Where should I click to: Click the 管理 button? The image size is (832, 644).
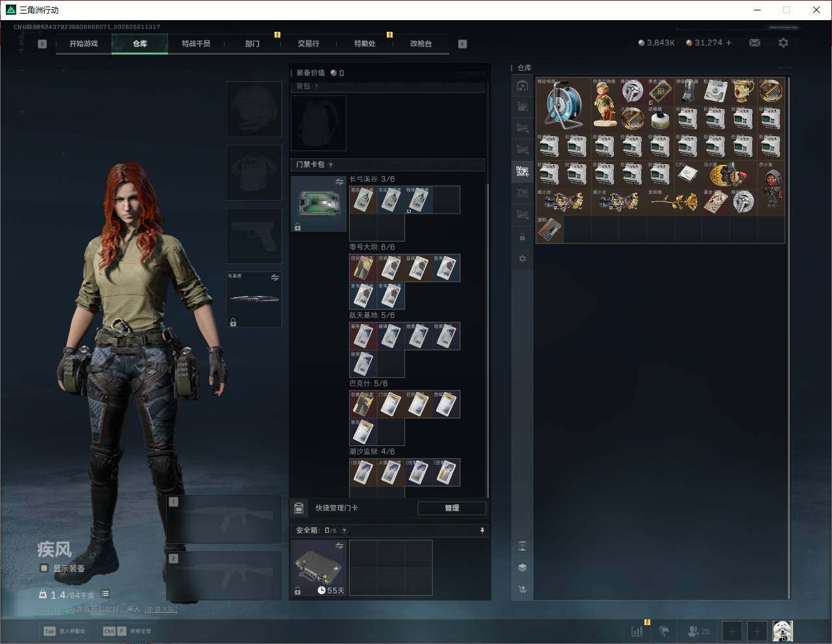tap(452, 508)
